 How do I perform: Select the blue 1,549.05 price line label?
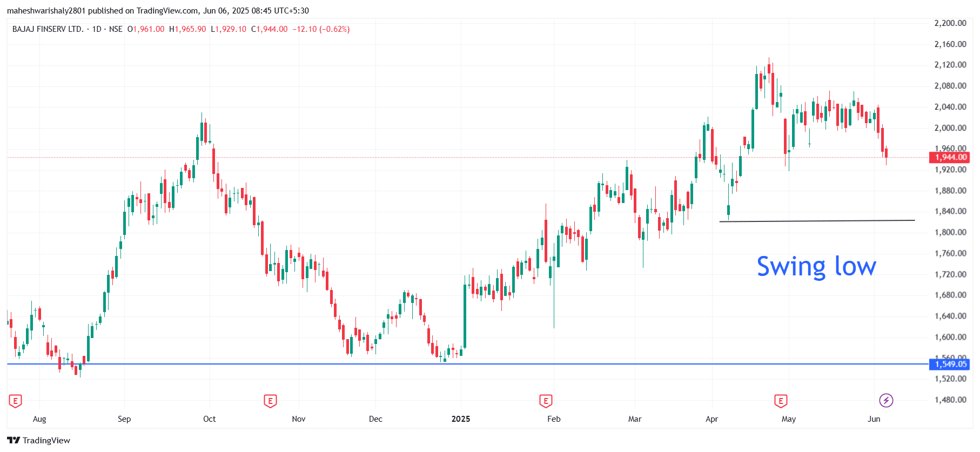[949, 364]
